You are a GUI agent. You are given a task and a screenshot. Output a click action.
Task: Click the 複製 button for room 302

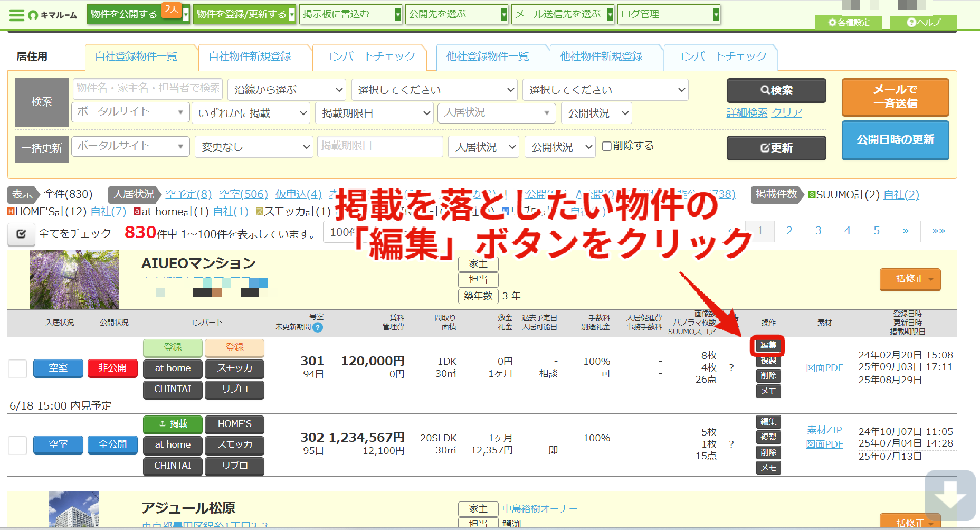coord(768,437)
